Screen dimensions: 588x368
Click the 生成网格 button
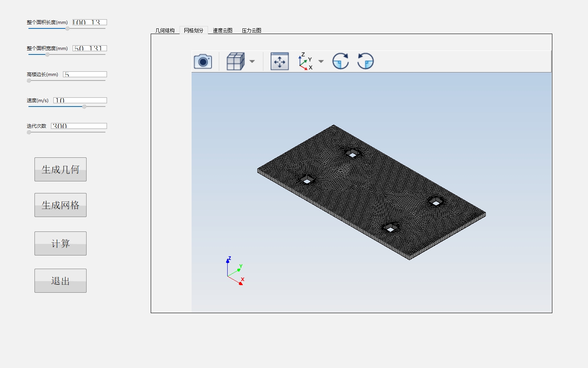click(x=61, y=205)
